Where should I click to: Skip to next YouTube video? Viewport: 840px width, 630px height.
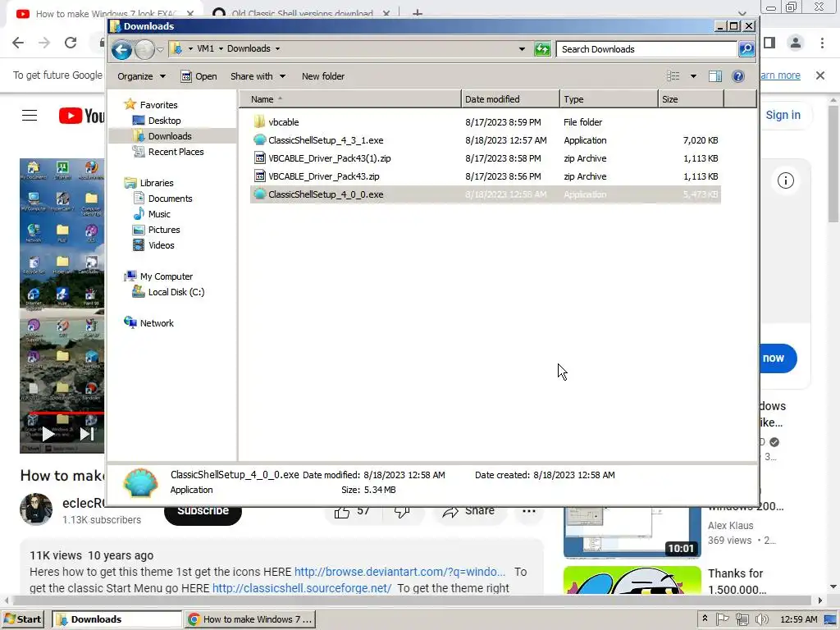tap(87, 434)
